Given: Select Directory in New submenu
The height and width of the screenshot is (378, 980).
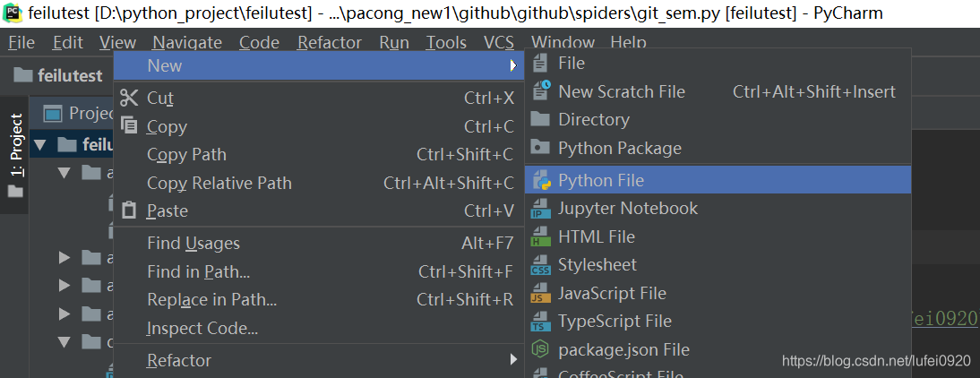Looking at the screenshot, I should (718, 119).
